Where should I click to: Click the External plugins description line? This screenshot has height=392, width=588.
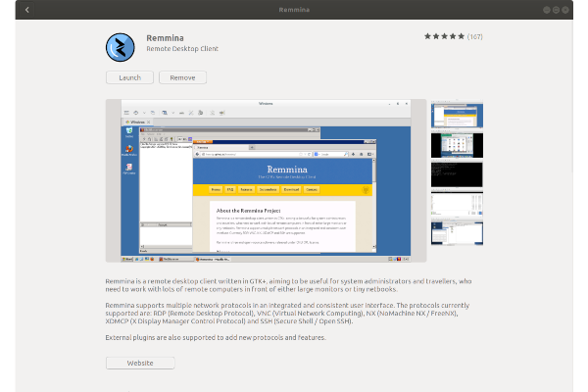coord(229,337)
